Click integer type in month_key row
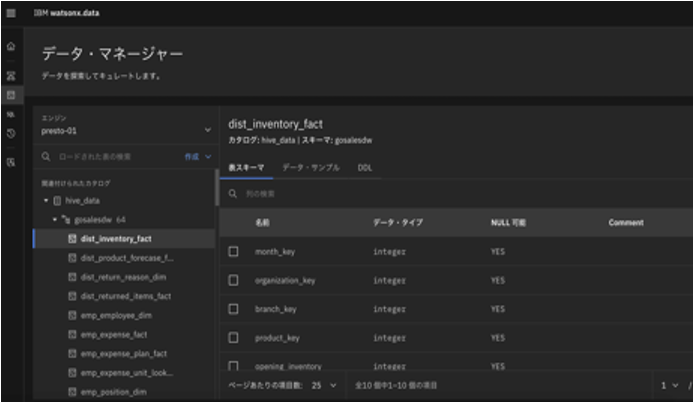694x402 pixels. click(389, 251)
